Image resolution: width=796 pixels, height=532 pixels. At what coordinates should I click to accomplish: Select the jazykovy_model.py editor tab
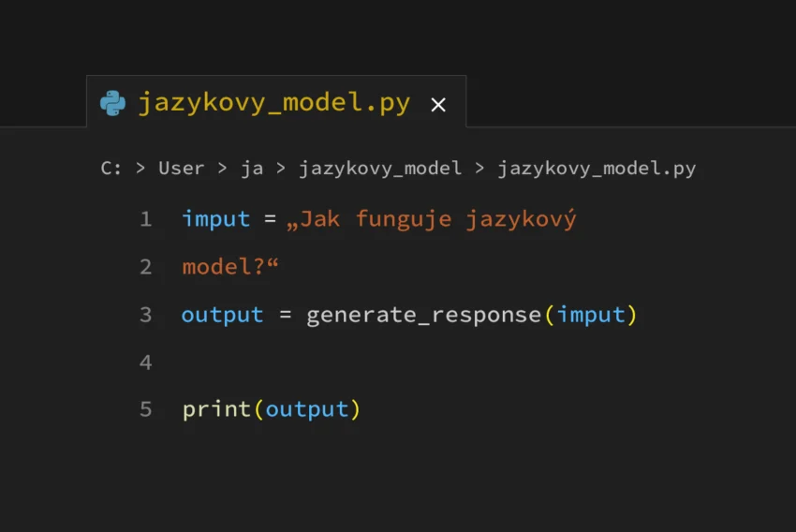(273, 103)
